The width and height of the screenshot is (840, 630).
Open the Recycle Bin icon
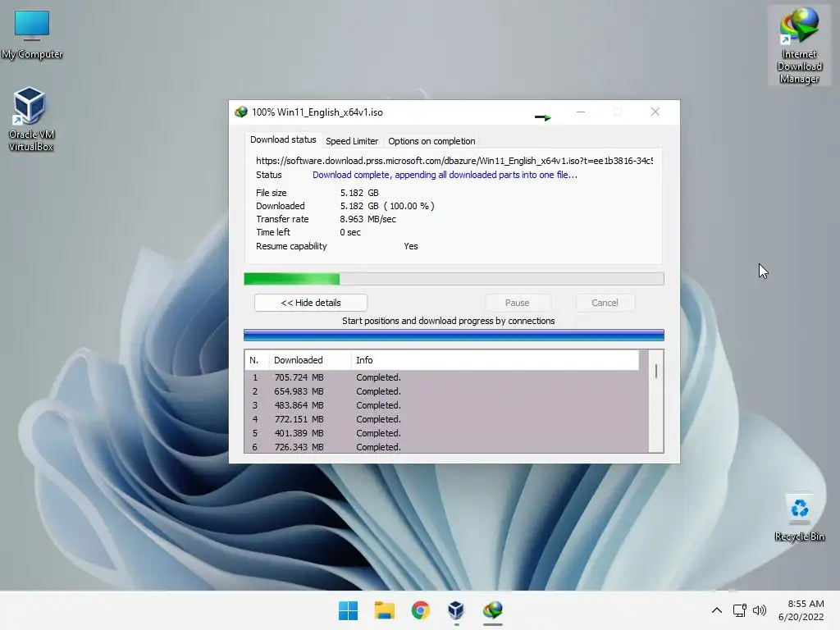[x=799, y=518]
